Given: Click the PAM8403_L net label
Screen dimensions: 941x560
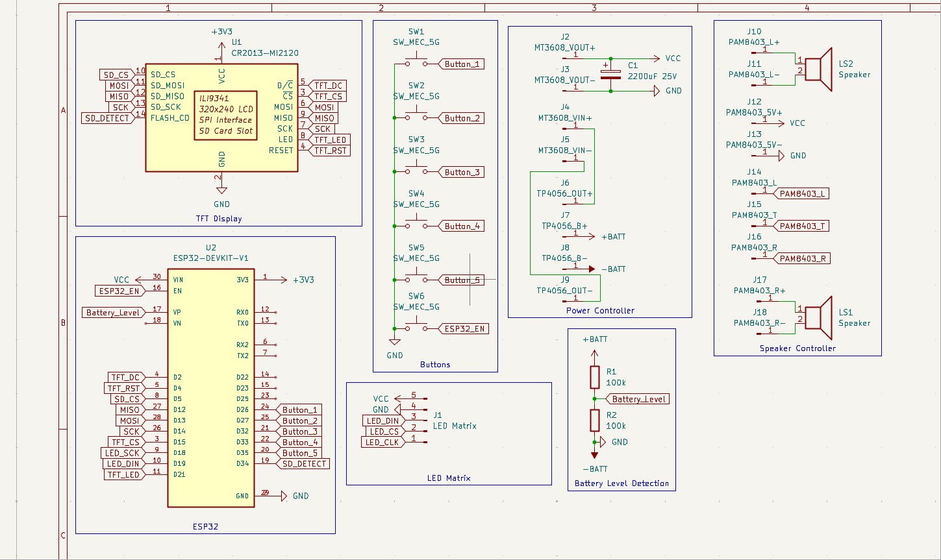Looking at the screenshot, I should (802, 193).
